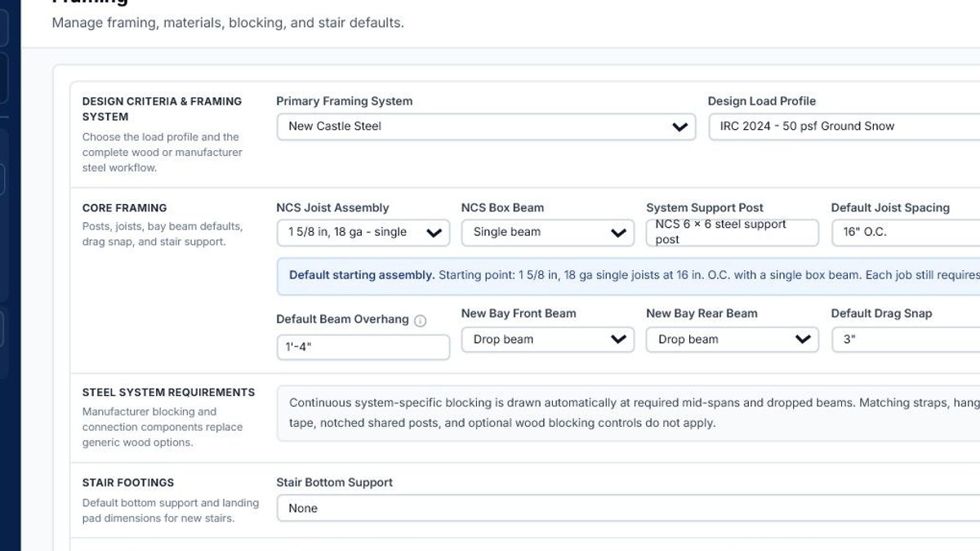
Task: Open the Primary Framing System dropdown
Action: tap(486, 127)
